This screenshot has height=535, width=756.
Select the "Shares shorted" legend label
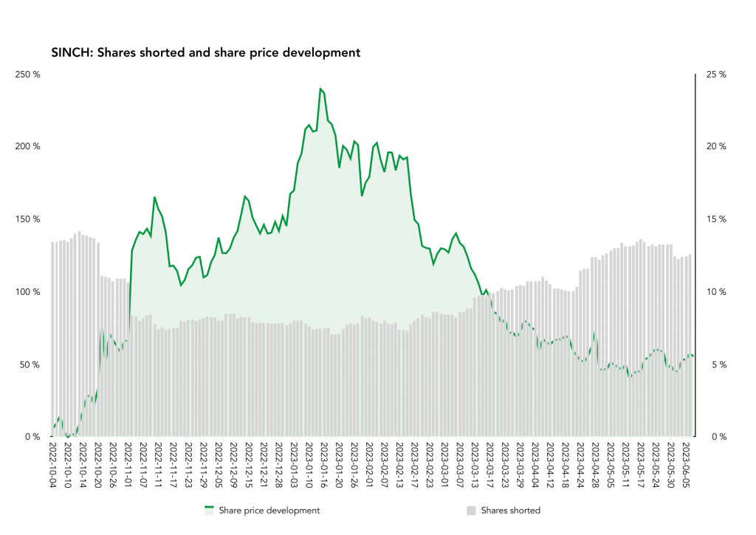[x=511, y=511]
